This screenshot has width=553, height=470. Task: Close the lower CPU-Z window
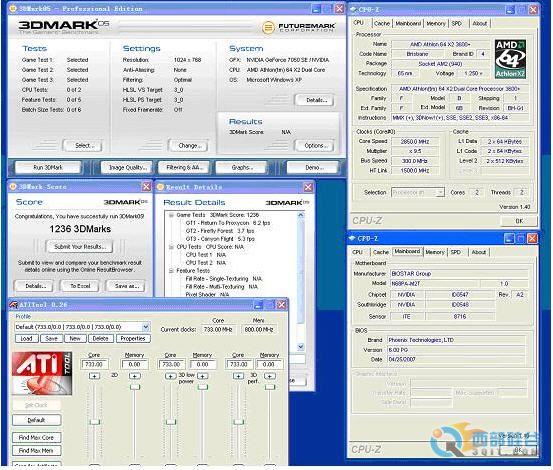click(x=532, y=239)
